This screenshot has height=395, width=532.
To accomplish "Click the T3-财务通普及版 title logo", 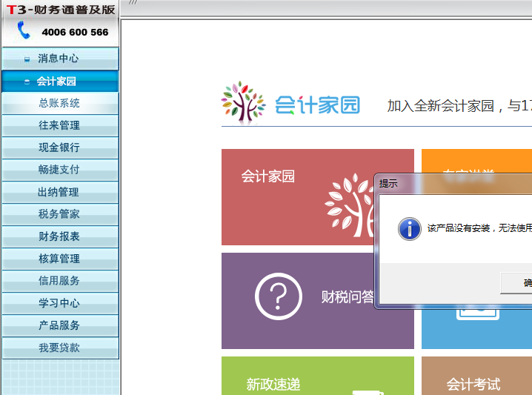I will [x=61, y=10].
